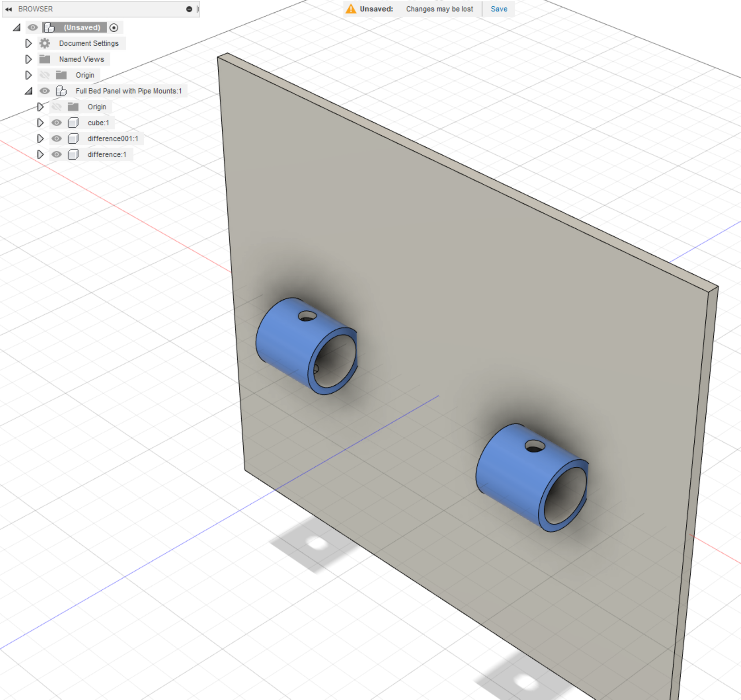Collapse the root (Unsaved) tree node
This screenshot has height=700, width=741.
(17, 27)
